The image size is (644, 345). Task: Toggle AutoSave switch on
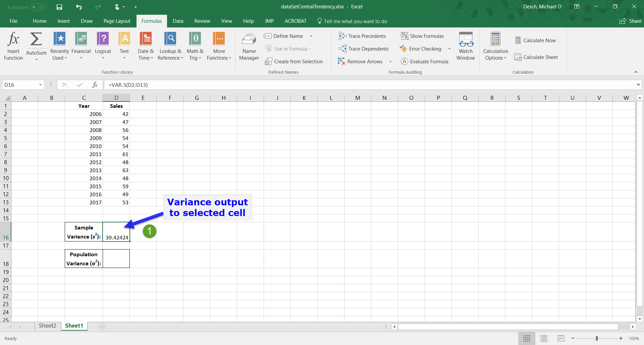[38, 7]
